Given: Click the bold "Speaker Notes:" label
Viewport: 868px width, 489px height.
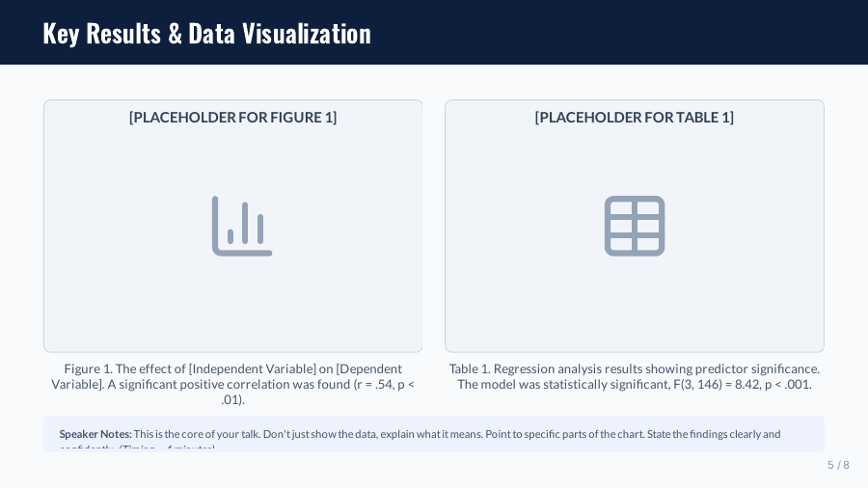Looking at the screenshot, I should pyautogui.click(x=95, y=434).
